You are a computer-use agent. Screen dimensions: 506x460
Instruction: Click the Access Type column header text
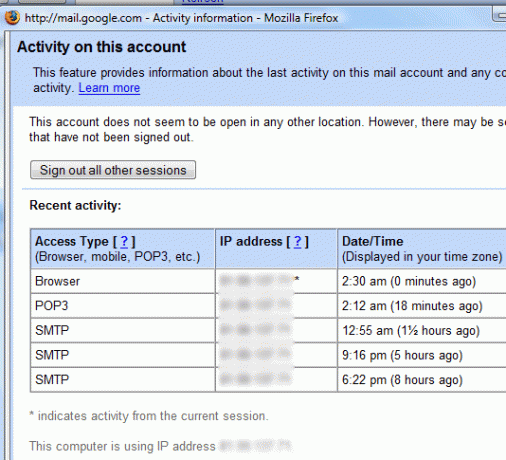pyautogui.click(x=72, y=241)
